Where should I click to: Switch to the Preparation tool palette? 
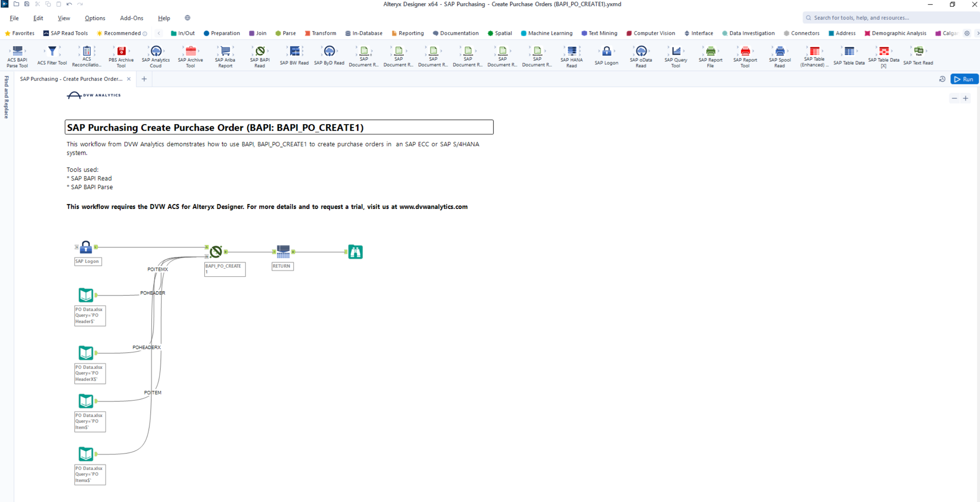tap(222, 33)
